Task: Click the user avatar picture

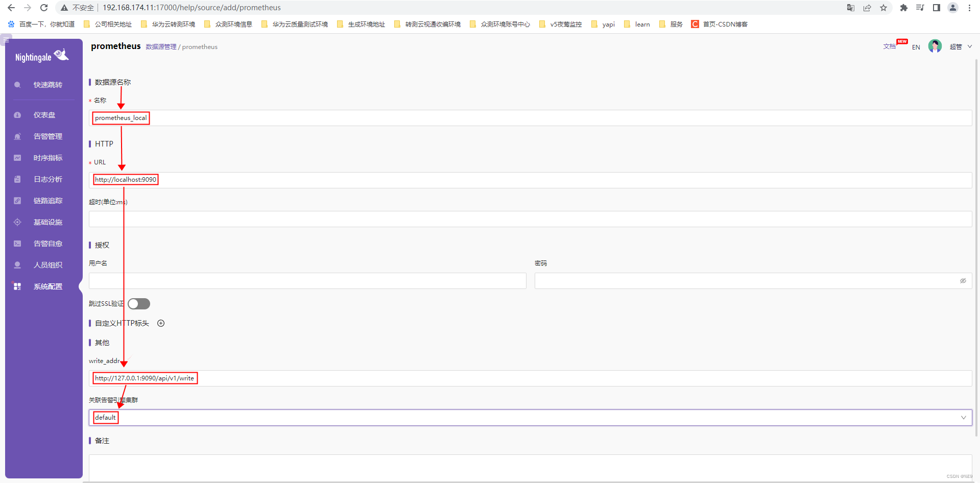Action: pyautogui.click(x=935, y=46)
